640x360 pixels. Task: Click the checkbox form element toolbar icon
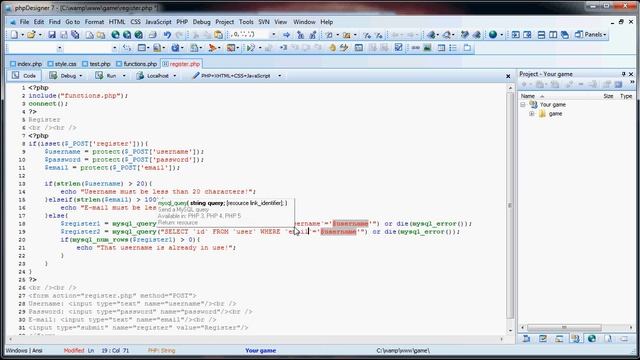[x=398, y=48]
